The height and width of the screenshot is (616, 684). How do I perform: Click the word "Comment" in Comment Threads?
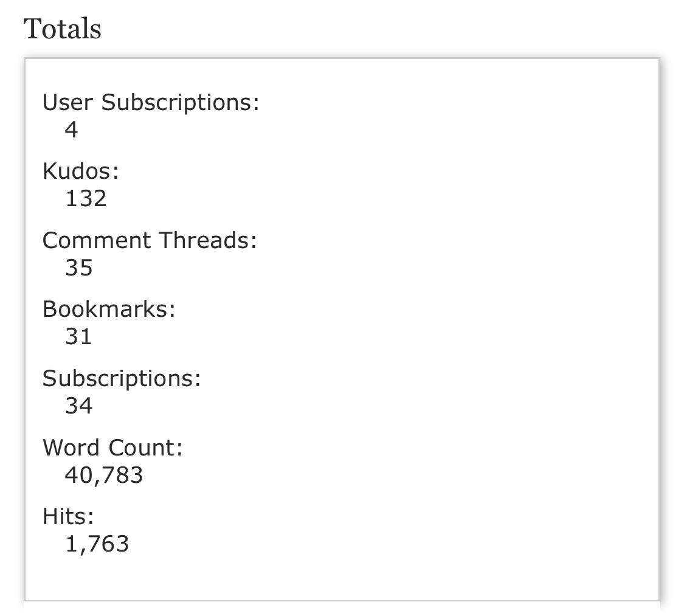97,240
